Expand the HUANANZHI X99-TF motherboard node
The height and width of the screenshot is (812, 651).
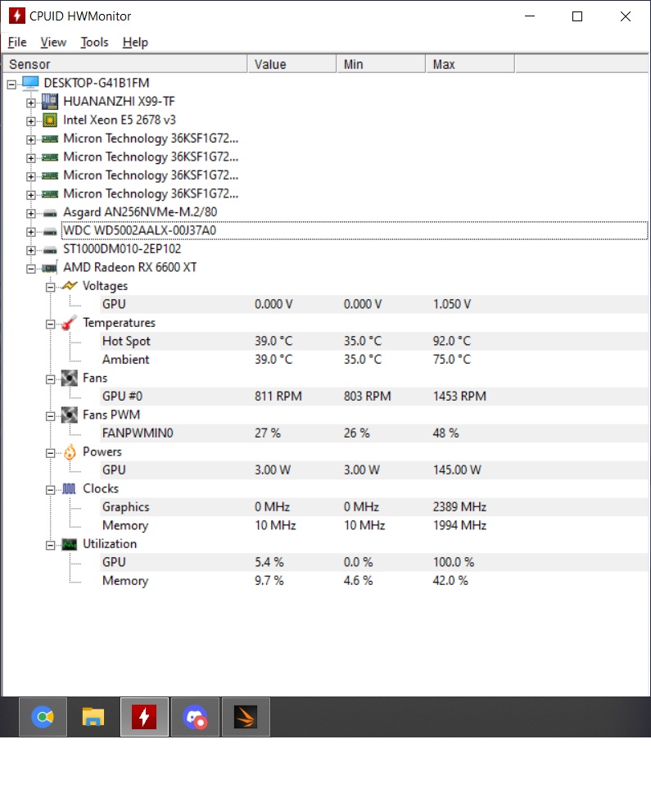pyautogui.click(x=31, y=102)
